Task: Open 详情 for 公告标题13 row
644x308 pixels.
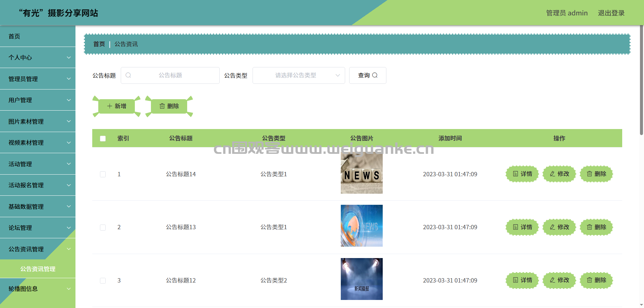Action: pyautogui.click(x=522, y=227)
